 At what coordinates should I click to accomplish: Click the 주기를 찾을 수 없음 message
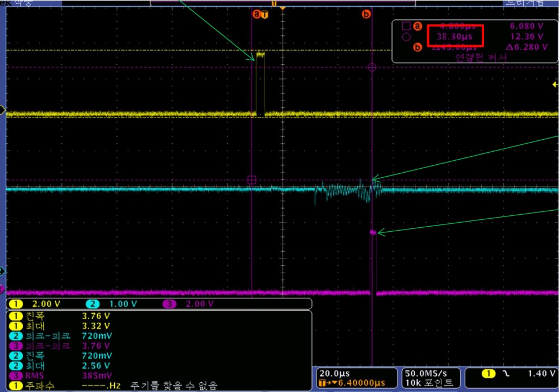(174, 386)
